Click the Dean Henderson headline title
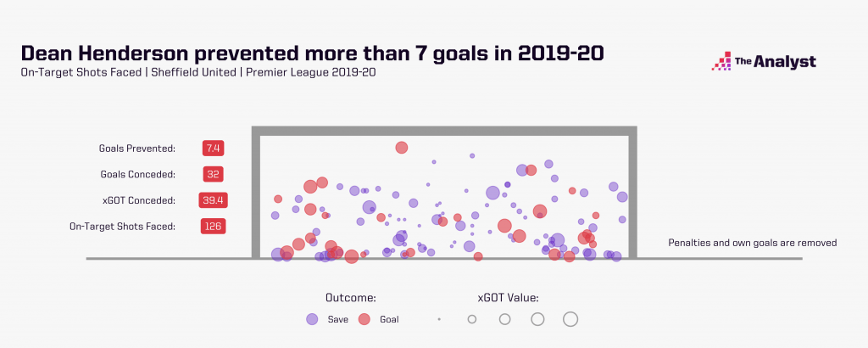The height and width of the screenshot is (348, 868). [x=312, y=53]
